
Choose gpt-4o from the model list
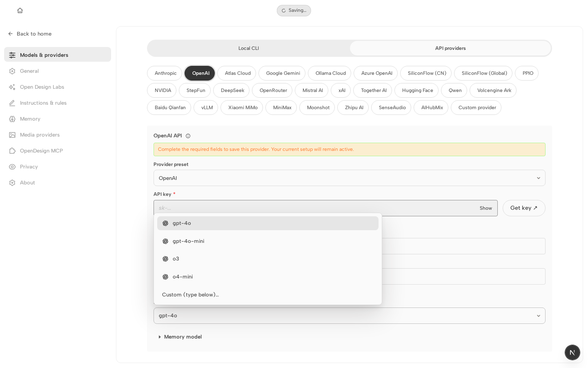point(268,223)
